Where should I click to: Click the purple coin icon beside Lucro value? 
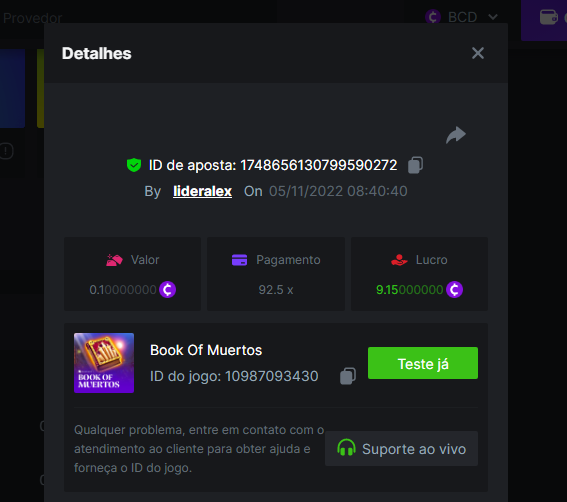454,290
